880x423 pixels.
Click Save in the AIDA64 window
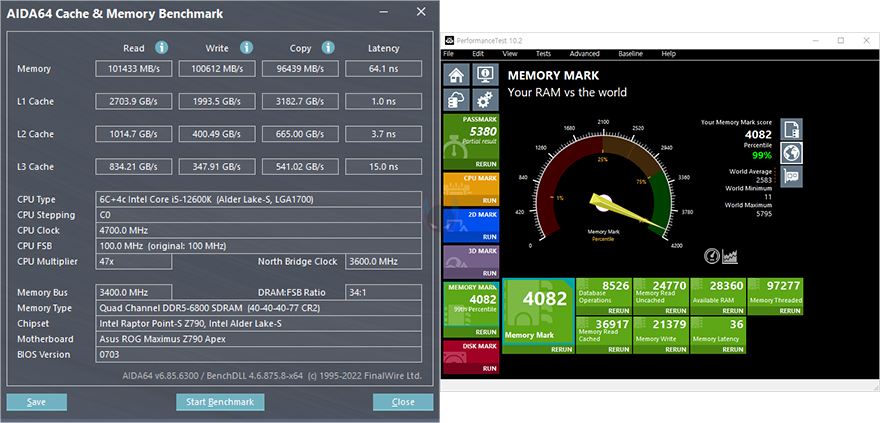36,402
